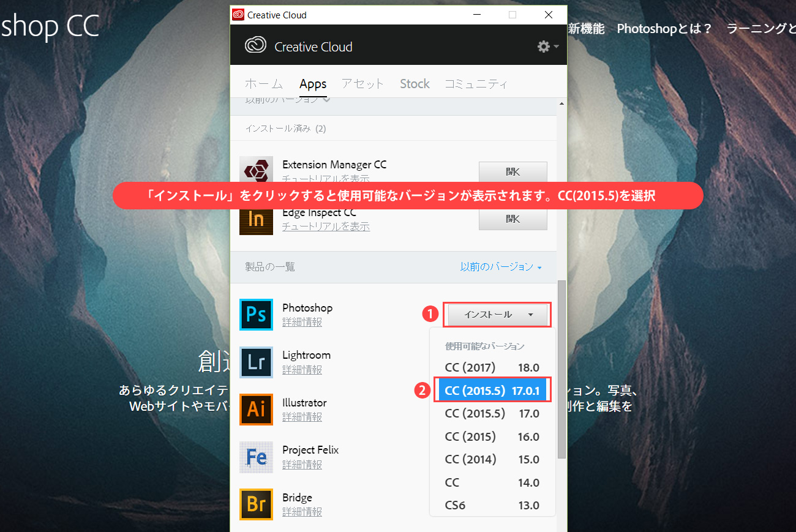This screenshot has width=796, height=532.
Task: Click the Project Felix Fe icon
Action: point(256,457)
